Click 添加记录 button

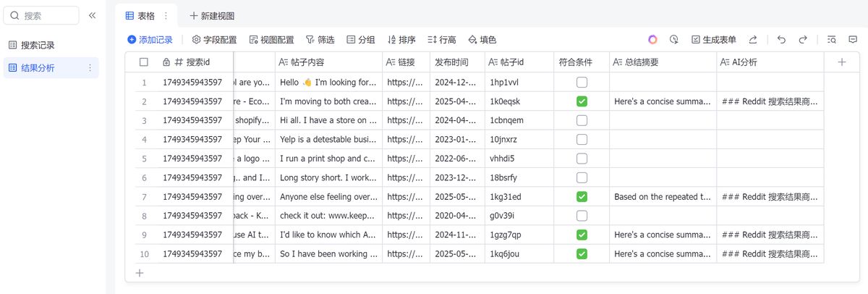coord(150,40)
